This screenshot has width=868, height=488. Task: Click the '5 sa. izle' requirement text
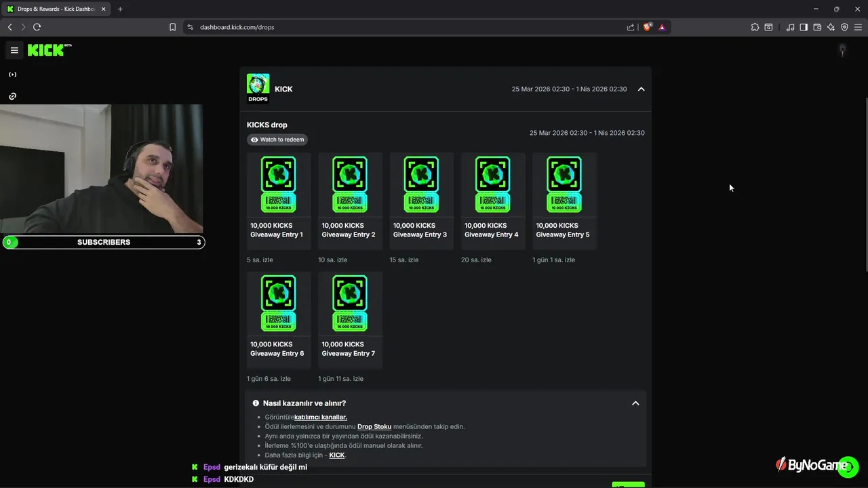pyautogui.click(x=261, y=260)
